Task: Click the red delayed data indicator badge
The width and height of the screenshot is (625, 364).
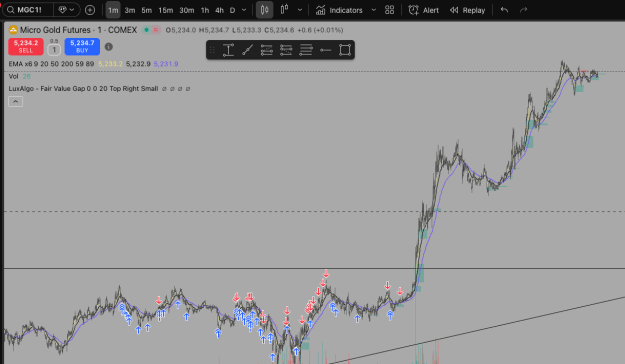Action: [x=156, y=30]
